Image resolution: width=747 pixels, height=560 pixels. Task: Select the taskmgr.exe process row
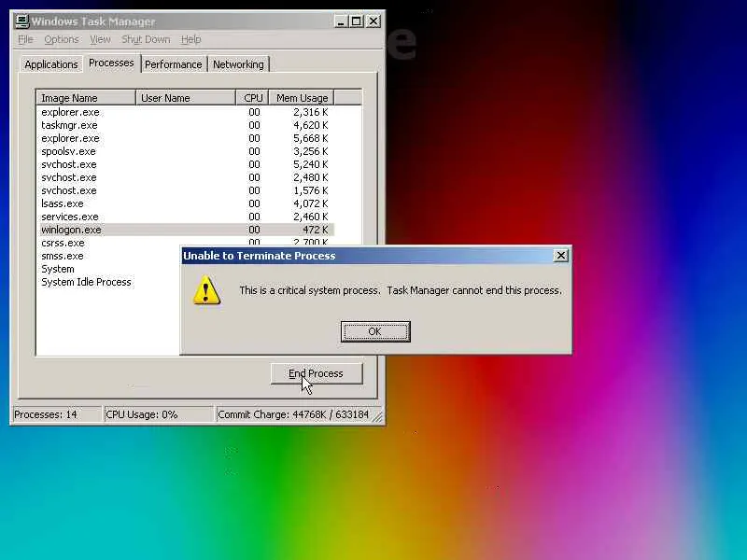click(x=187, y=125)
